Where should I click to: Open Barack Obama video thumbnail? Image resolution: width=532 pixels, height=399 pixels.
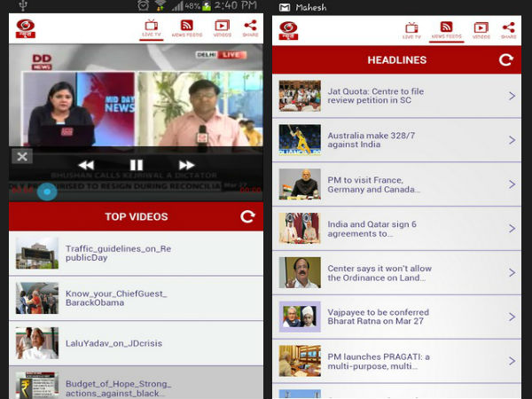[37, 298]
